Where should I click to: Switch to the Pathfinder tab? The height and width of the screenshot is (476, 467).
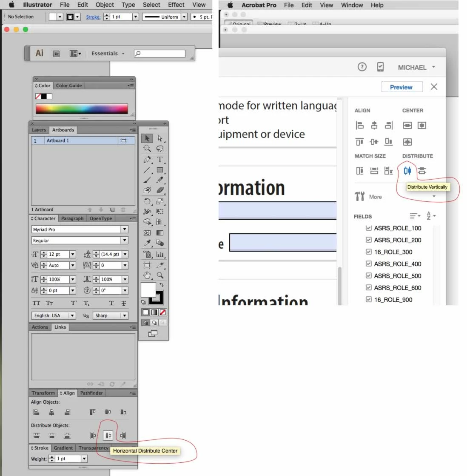[91, 393]
